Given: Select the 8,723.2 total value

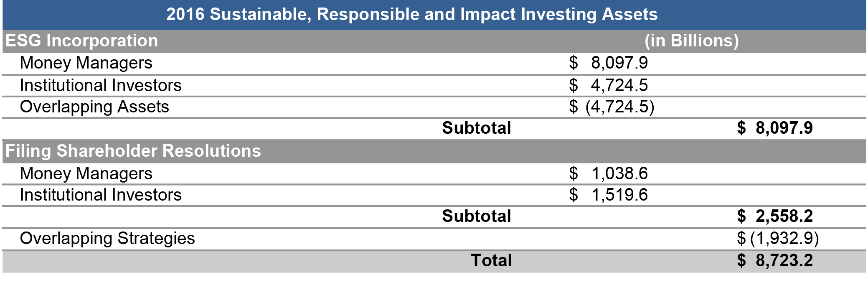Looking at the screenshot, I should click(784, 260).
